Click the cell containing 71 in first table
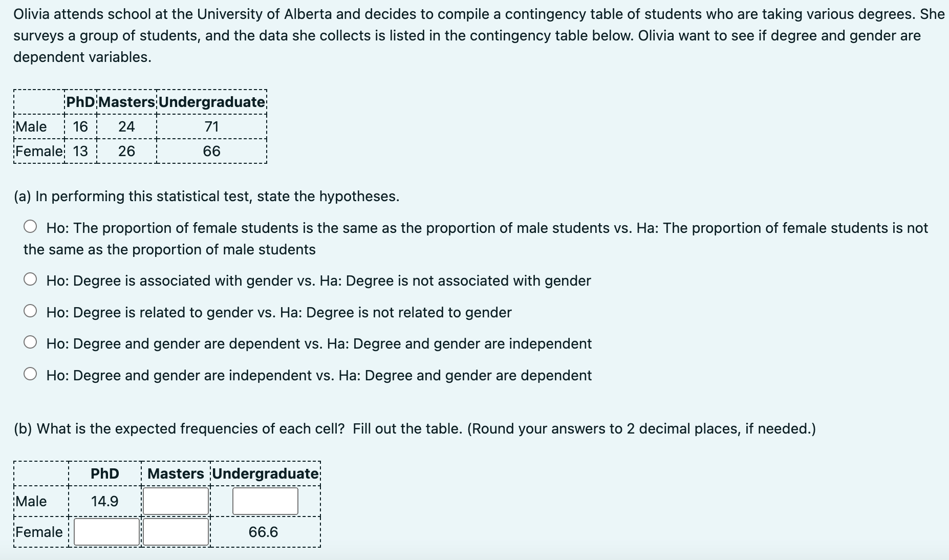This screenshot has height=560, width=949. tap(211, 126)
